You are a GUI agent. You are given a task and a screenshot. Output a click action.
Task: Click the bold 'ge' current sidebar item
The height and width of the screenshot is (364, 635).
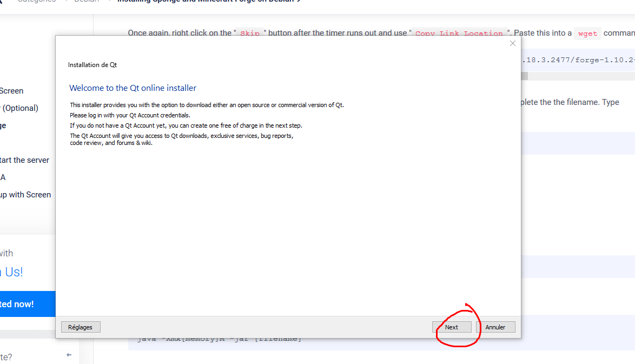(x=3, y=125)
